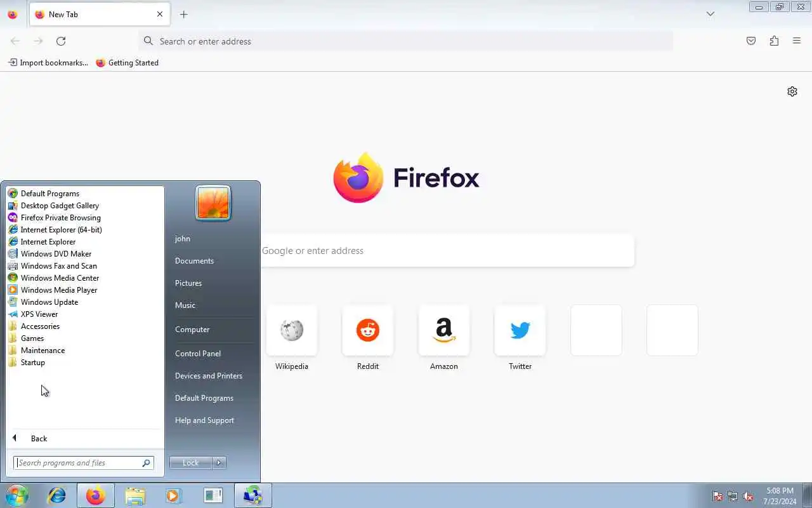Open Pictures from the start menu

188,283
